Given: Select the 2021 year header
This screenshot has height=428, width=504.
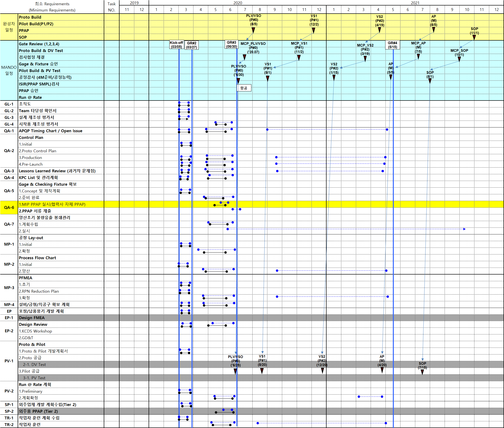Looking at the screenshot, I should (x=415, y=3).
